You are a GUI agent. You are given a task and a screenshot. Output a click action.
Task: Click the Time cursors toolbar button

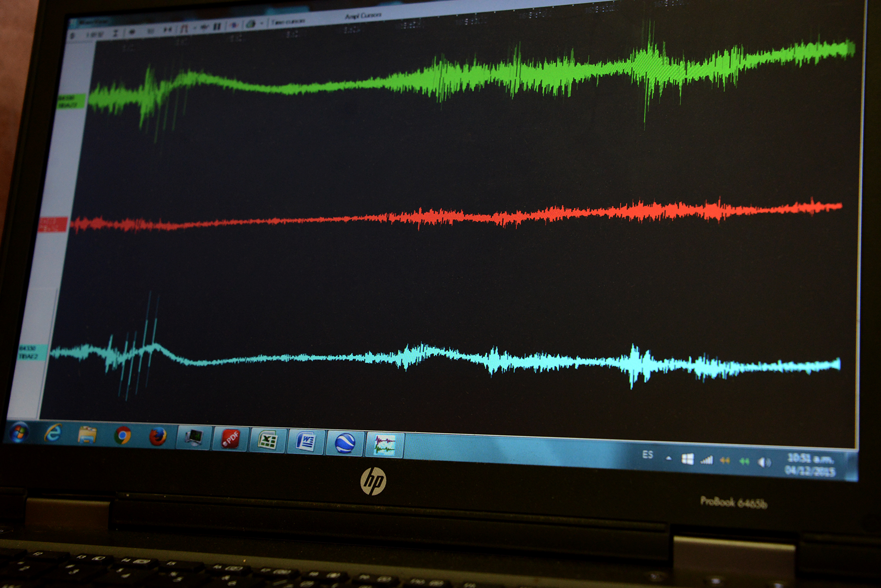pyautogui.click(x=288, y=22)
